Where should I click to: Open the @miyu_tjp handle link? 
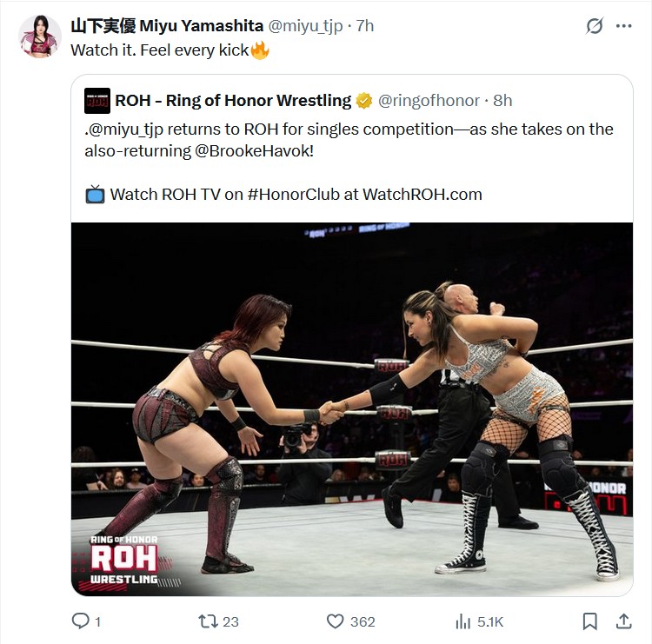(x=305, y=26)
